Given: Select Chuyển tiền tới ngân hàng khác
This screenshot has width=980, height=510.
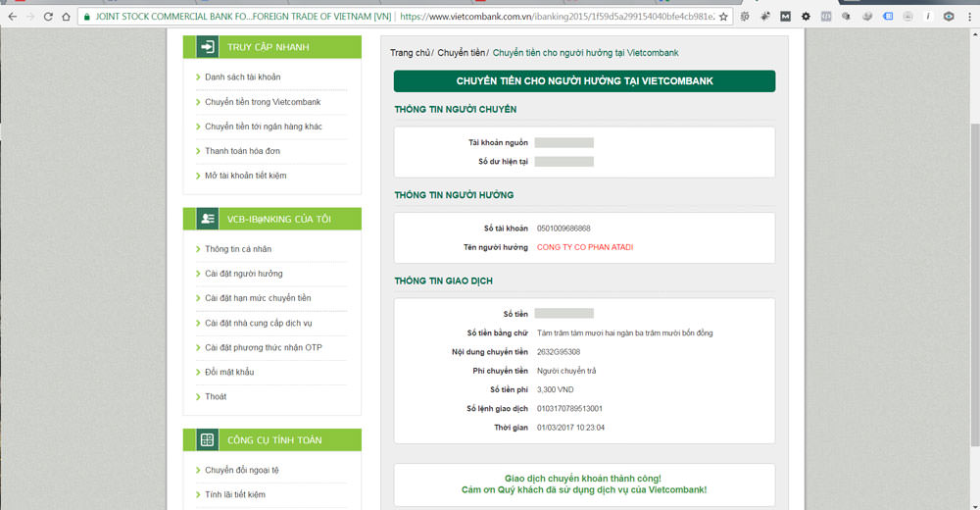Looking at the screenshot, I should pos(263,127).
